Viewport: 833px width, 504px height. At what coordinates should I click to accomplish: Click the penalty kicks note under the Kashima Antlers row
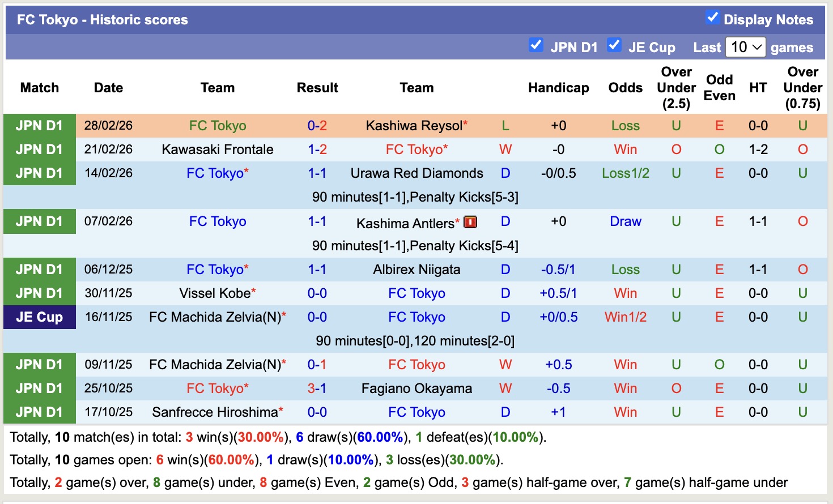[418, 245]
